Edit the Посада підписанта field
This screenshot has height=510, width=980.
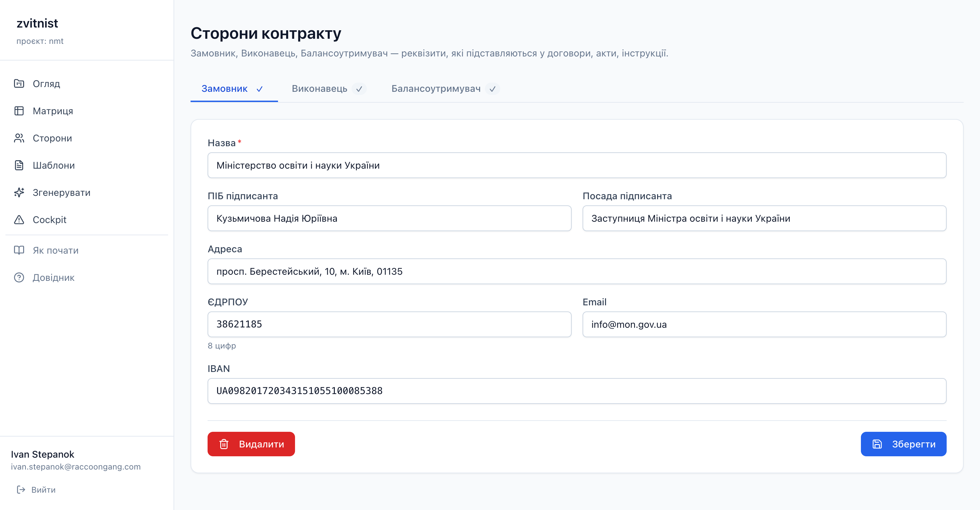[x=764, y=218]
